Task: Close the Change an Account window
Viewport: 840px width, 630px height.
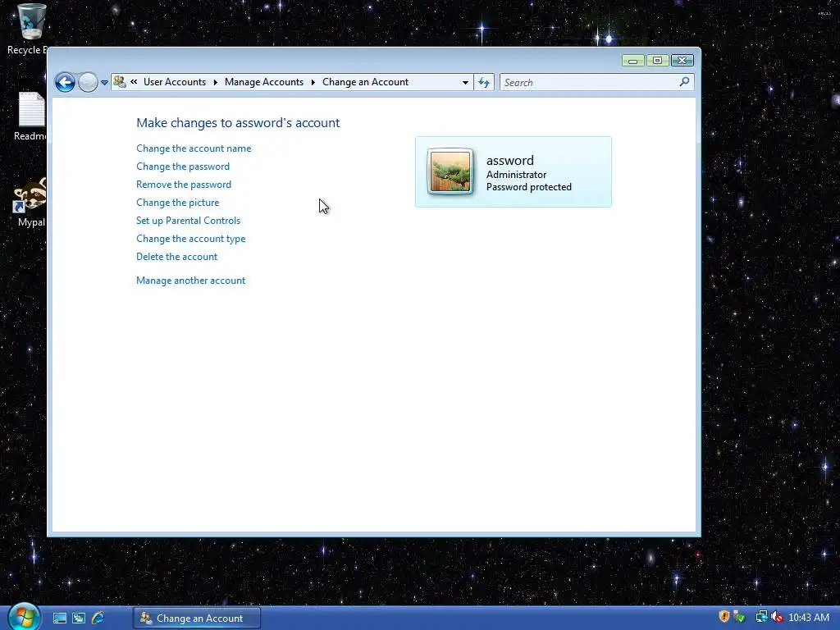Action: click(682, 61)
